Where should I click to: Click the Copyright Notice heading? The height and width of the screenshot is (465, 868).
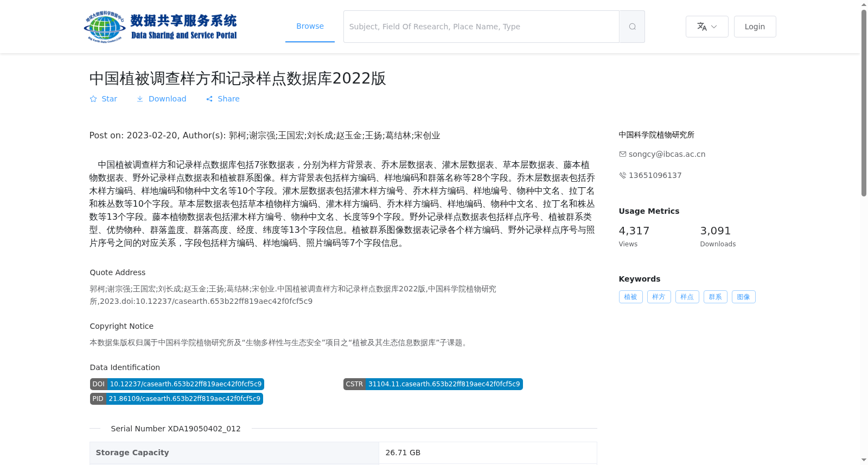(x=122, y=326)
